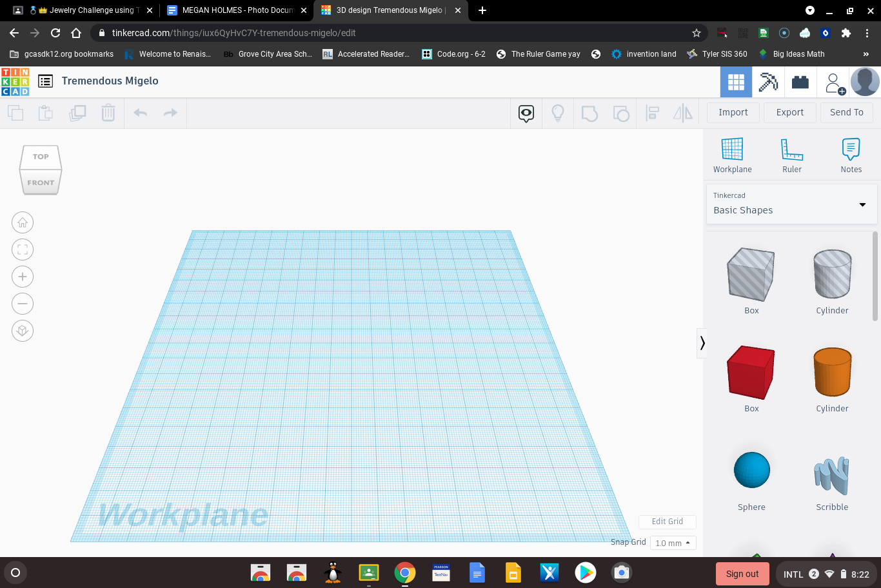Select the Ruler tool
The image size is (881, 588).
[791, 155]
